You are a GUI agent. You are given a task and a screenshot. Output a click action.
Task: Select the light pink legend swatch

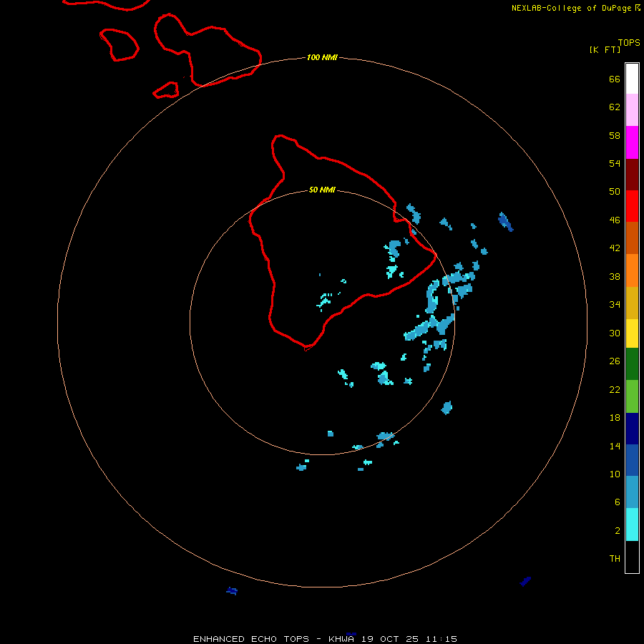pos(632,109)
